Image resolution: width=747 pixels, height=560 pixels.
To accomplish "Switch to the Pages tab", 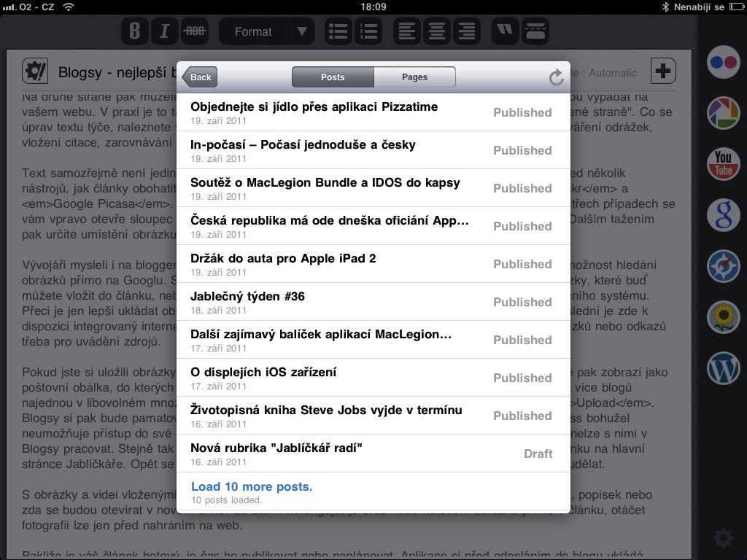I will (x=414, y=77).
